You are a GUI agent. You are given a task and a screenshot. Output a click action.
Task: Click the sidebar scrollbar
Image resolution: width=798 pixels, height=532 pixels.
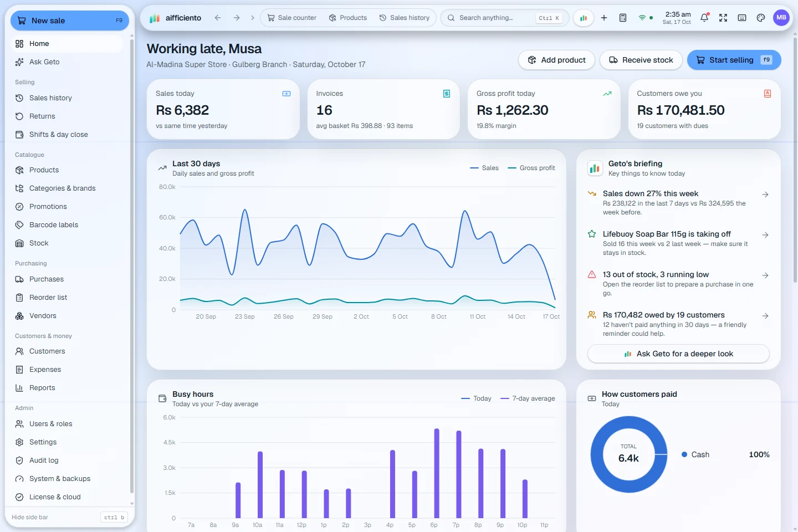click(x=131, y=266)
